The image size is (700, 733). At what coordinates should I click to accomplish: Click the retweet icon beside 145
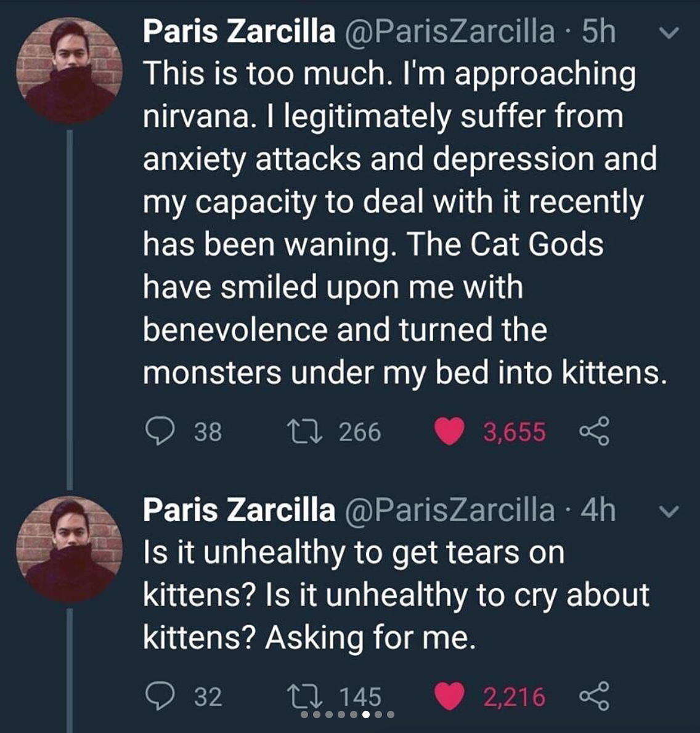[x=305, y=696]
